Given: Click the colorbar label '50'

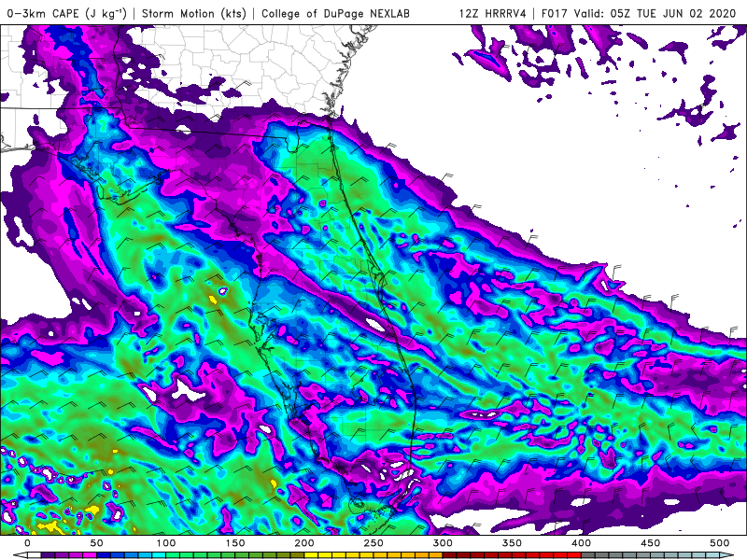Looking at the screenshot, I should pyautogui.click(x=96, y=543).
